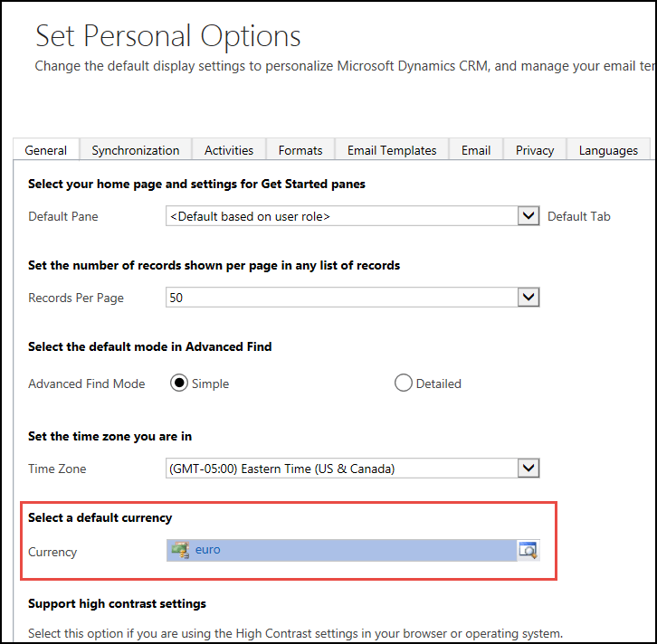Click the Eastern Time zone selection box
This screenshot has width=657, height=644.
[x=340, y=469]
